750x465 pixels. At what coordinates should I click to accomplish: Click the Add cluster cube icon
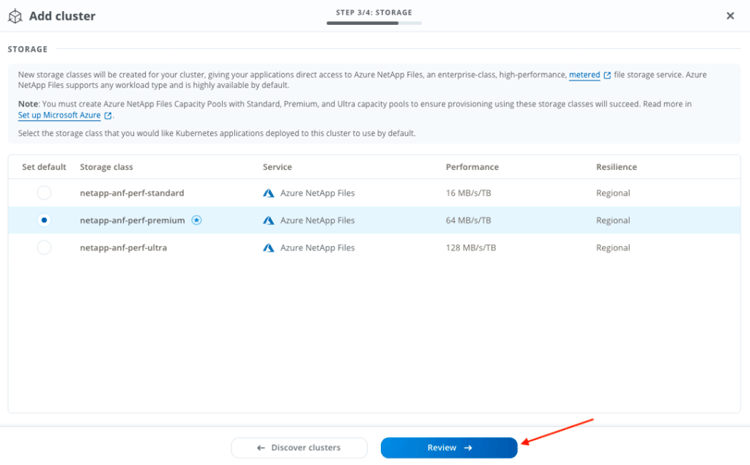(x=15, y=16)
